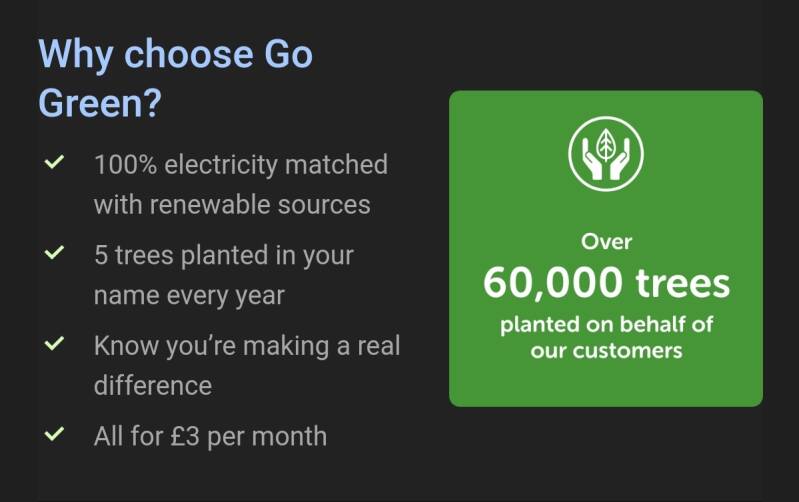This screenshot has width=799, height=502.
Task: Click the hands holding leaf icon
Action: [x=606, y=152]
